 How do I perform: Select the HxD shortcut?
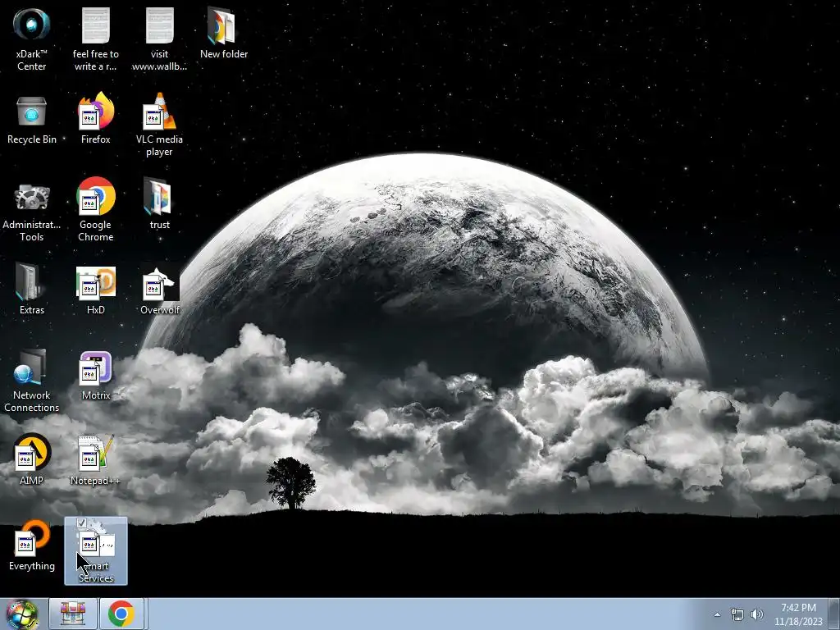point(95,290)
